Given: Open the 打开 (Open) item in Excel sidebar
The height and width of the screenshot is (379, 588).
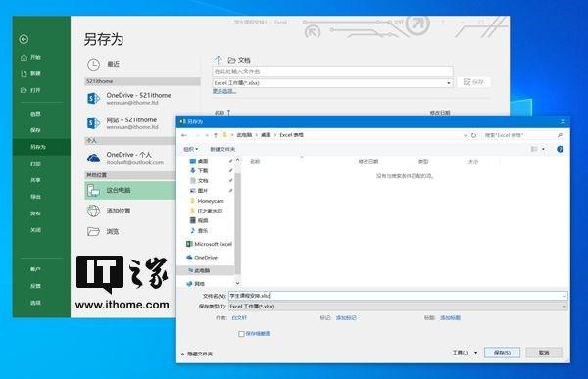Looking at the screenshot, I should point(30,90).
